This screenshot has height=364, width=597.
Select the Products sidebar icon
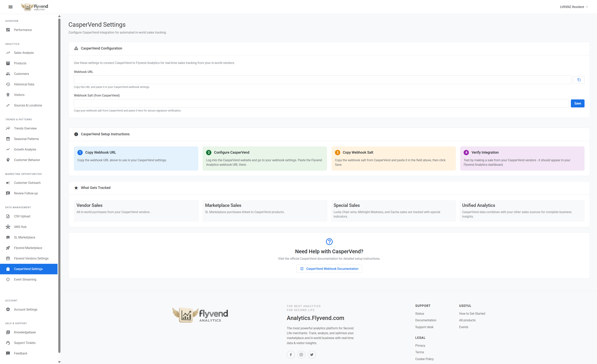[x=8, y=63]
